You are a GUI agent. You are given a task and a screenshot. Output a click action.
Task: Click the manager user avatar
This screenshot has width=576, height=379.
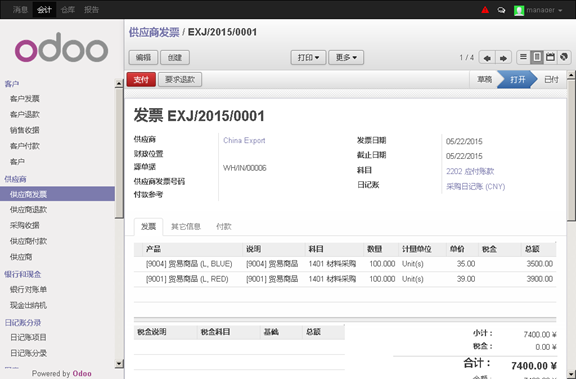[519, 10]
